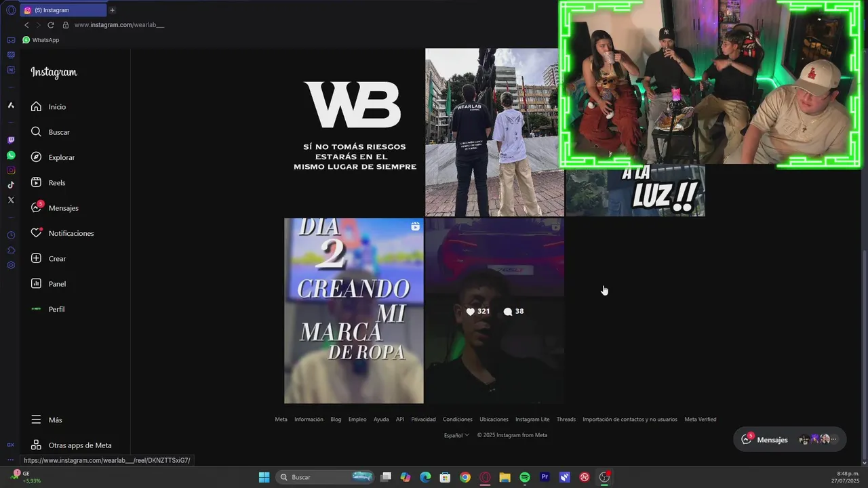The width and height of the screenshot is (868, 488).
Task: Open new browser tab
Action: coord(113,10)
